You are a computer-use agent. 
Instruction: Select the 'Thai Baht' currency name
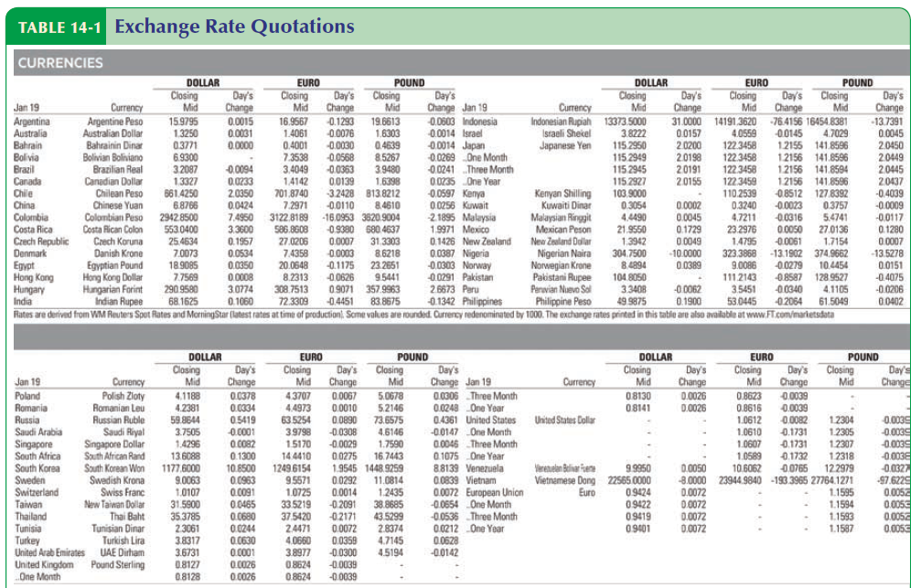(127, 517)
